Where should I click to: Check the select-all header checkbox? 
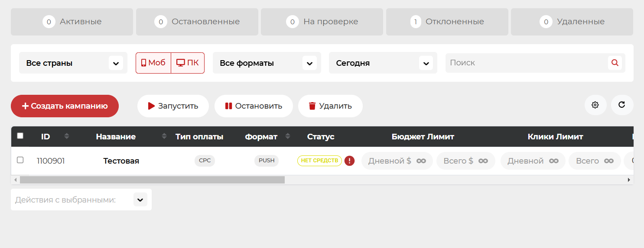20,136
